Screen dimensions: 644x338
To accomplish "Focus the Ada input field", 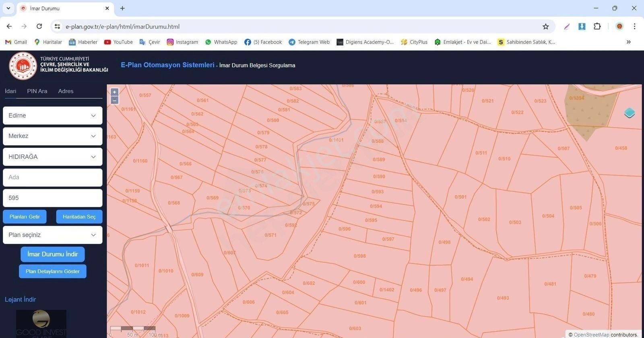I will (x=53, y=177).
